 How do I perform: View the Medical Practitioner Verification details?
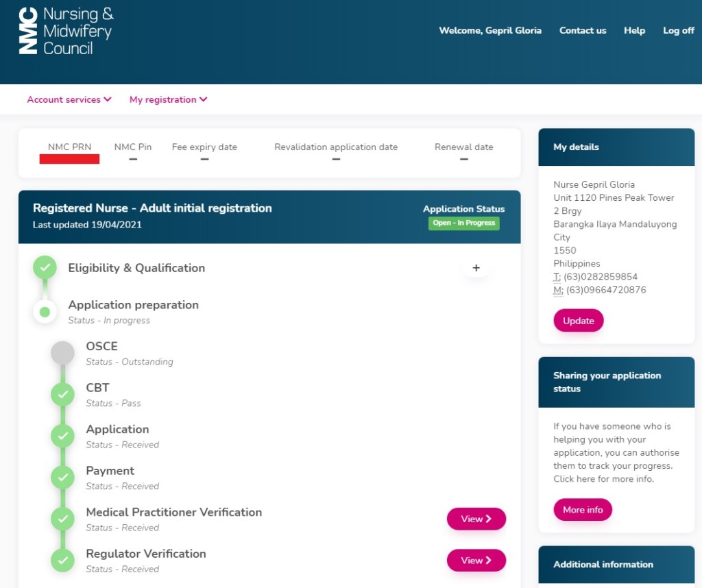[x=476, y=519]
